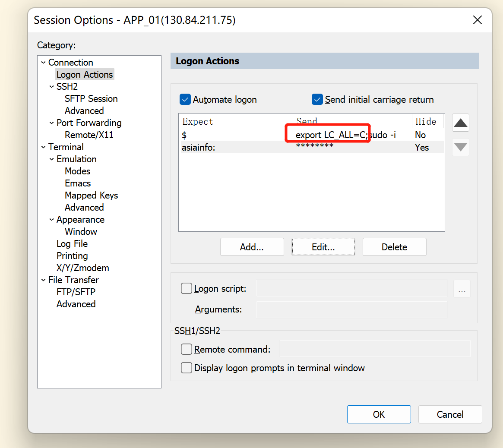Edit the selected logon action

(x=323, y=246)
